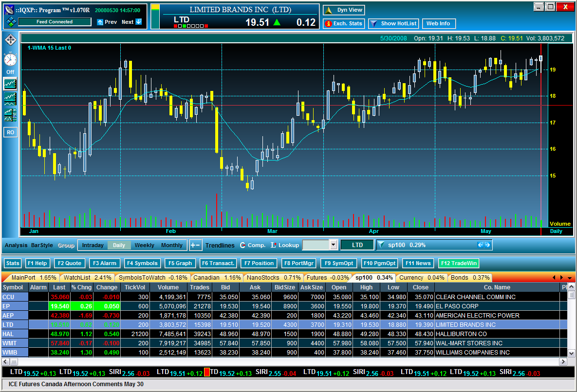Select the single-pane chart layout icon
Screen dimensions: 577x392
click(10, 84)
